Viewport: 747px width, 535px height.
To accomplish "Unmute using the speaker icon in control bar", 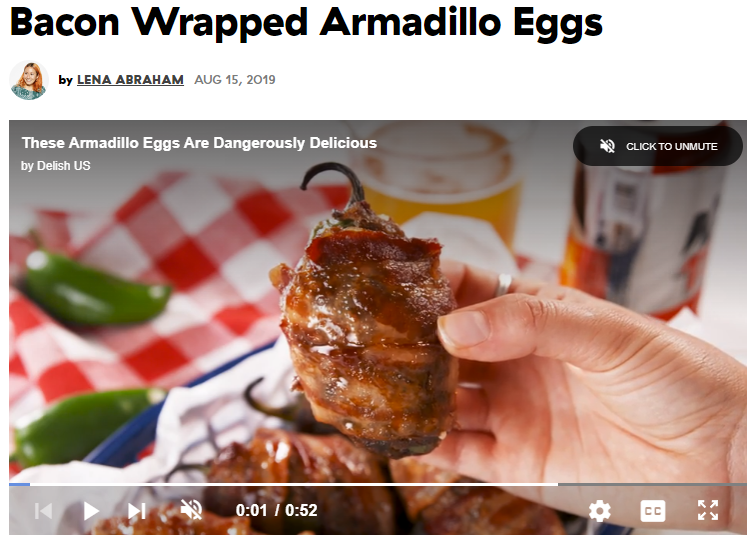I will tap(192, 510).
